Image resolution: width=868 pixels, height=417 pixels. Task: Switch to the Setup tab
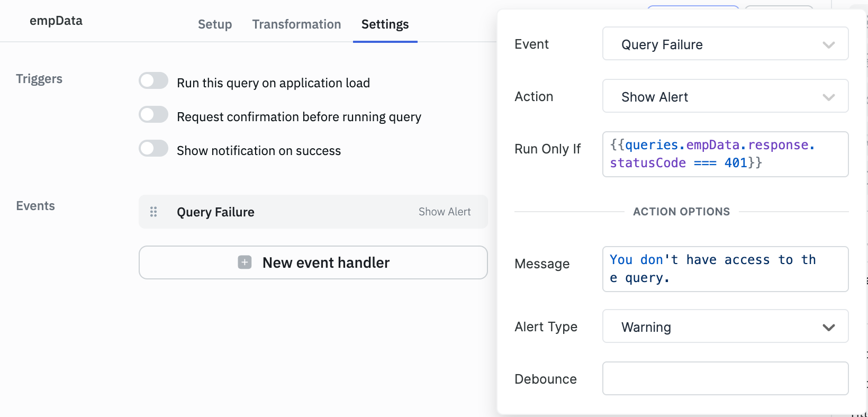(x=215, y=24)
